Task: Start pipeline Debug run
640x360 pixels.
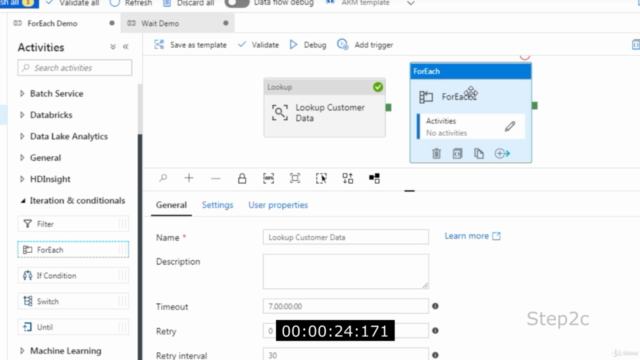Action: click(308, 45)
